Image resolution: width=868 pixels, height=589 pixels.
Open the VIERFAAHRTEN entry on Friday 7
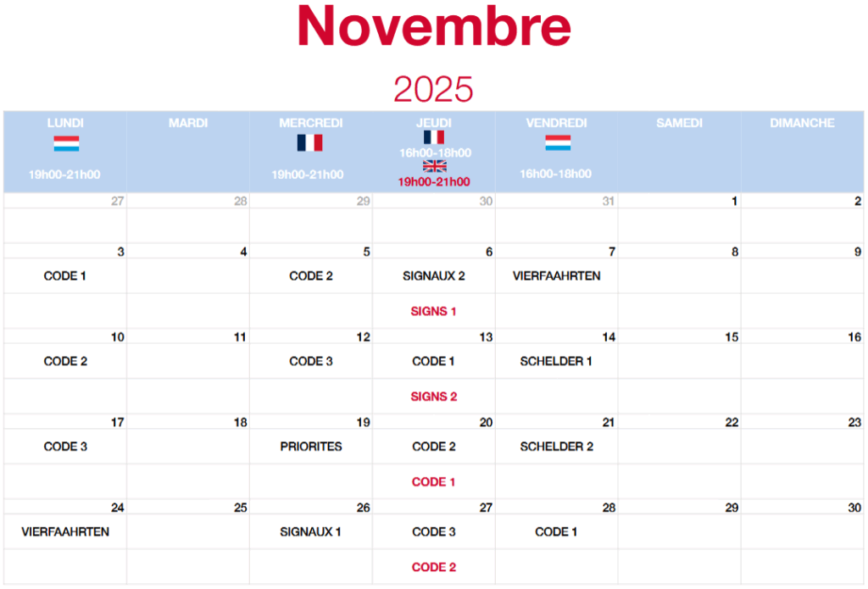pos(557,275)
